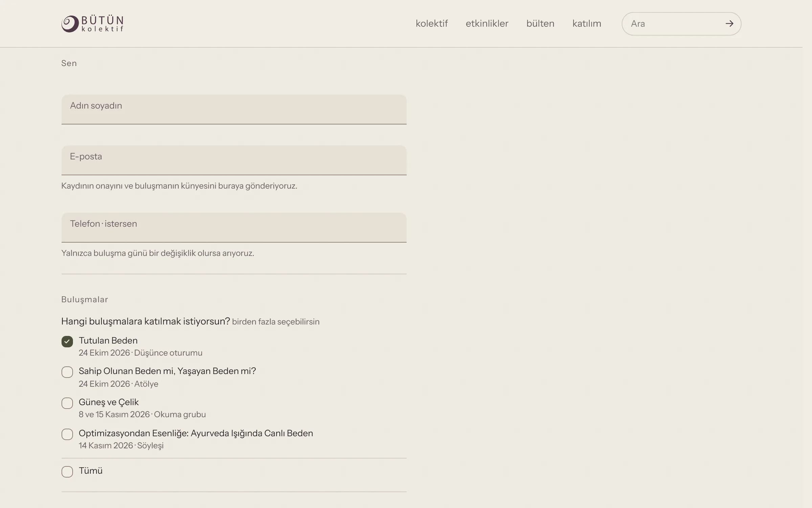812x508 pixels.
Task: Select the E-posta input field
Action: [x=234, y=160]
